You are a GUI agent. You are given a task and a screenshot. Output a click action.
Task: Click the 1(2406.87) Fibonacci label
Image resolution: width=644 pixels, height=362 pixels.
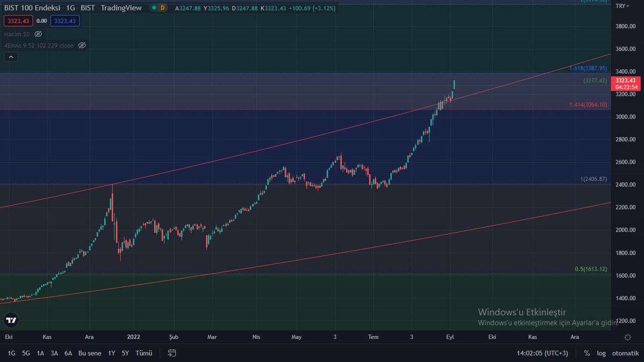(x=593, y=179)
